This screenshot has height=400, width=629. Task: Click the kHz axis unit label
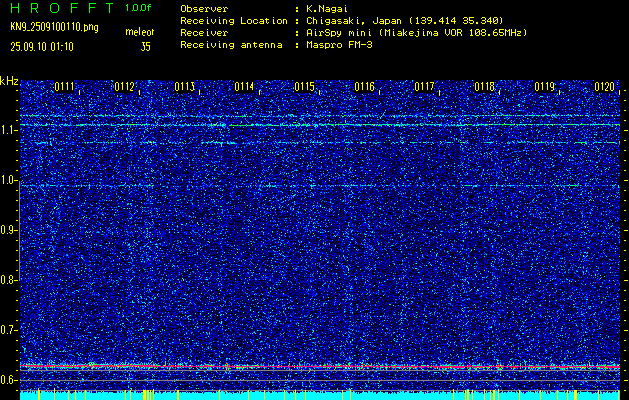[x=9, y=81]
